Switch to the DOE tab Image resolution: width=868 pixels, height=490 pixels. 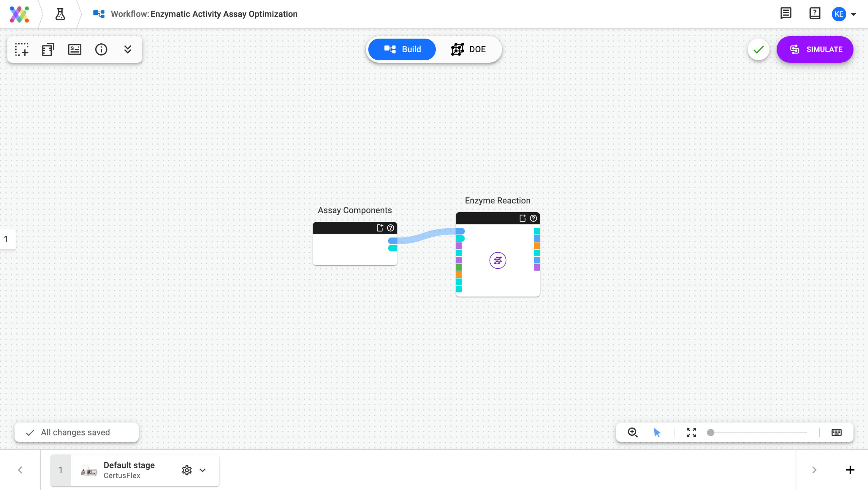click(x=469, y=50)
